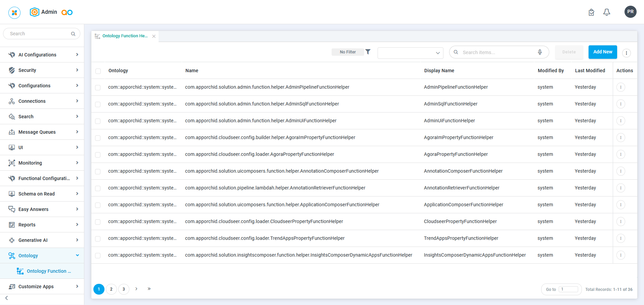Click the microphone icon in search box

(x=540, y=52)
